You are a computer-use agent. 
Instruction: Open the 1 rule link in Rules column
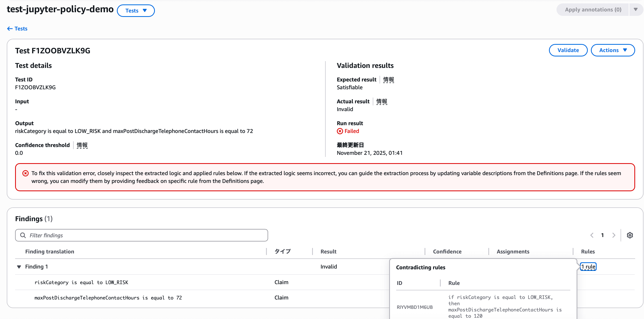(x=588, y=267)
